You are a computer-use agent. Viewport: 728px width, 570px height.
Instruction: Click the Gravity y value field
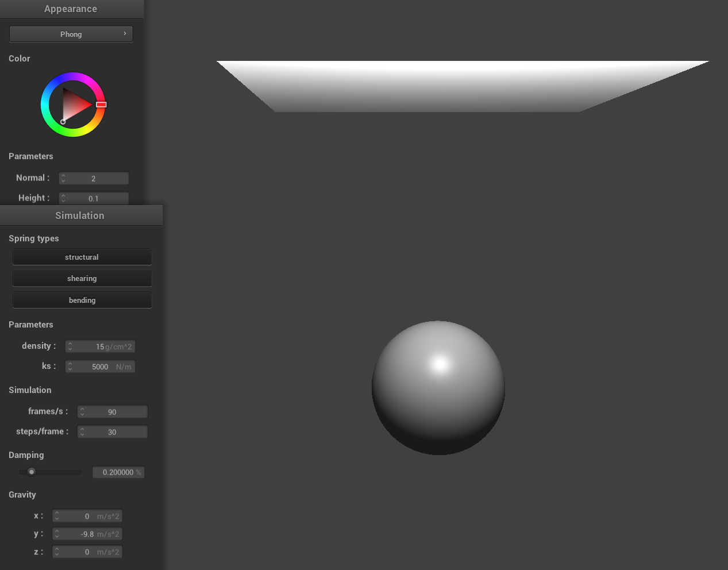pyautogui.click(x=87, y=534)
